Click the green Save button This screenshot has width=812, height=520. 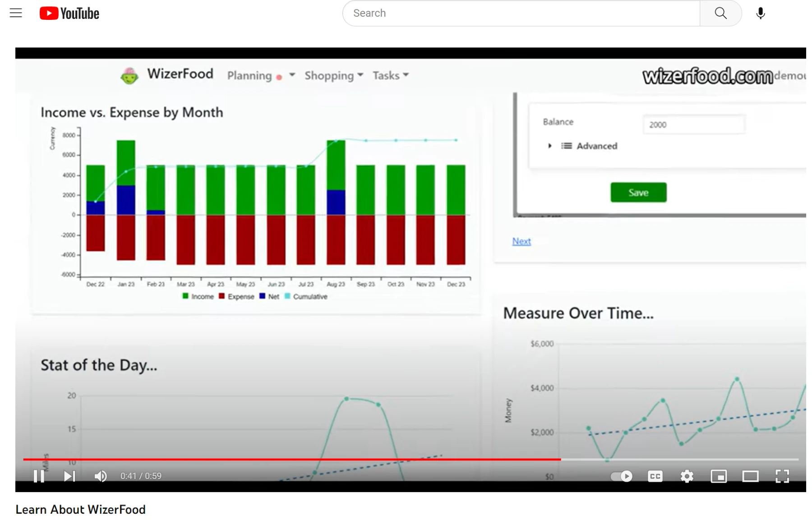pos(638,193)
